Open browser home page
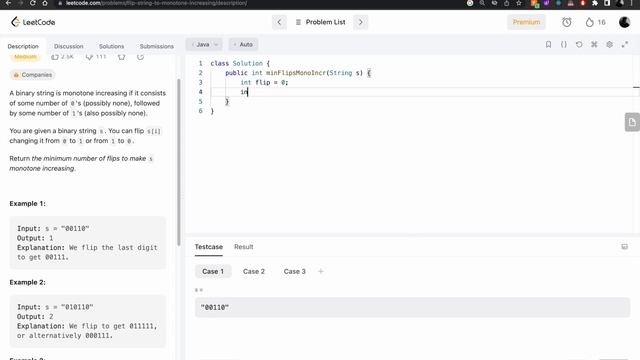The width and height of the screenshot is (640, 360). (x=45, y=3)
